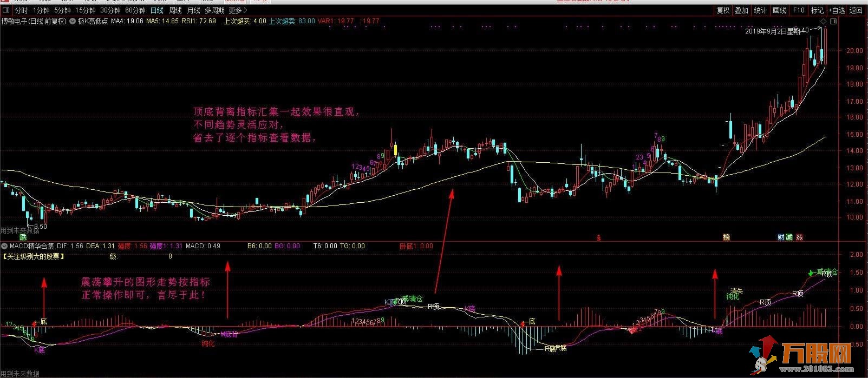
Task: Activate the 画线 drawing tool
Action: [x=780, y=10]
